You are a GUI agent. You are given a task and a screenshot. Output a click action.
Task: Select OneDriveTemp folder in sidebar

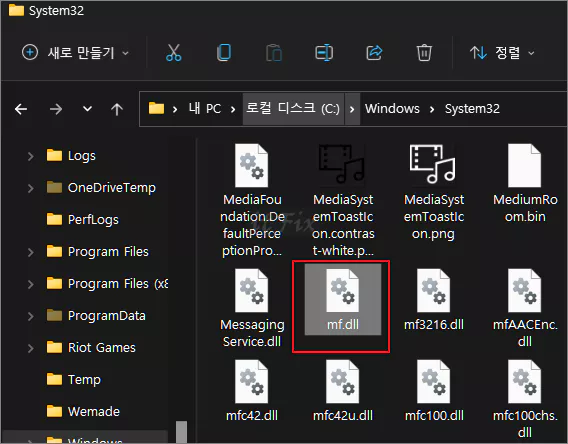coord(101,188)
